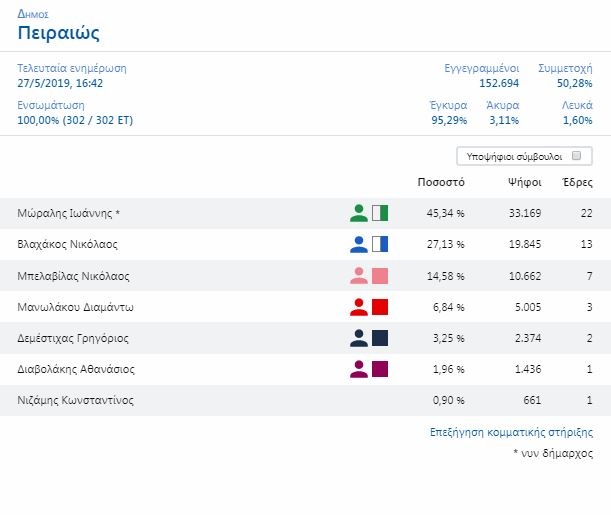
Task: Click the Έδρες column header
Action: point(577,182)
